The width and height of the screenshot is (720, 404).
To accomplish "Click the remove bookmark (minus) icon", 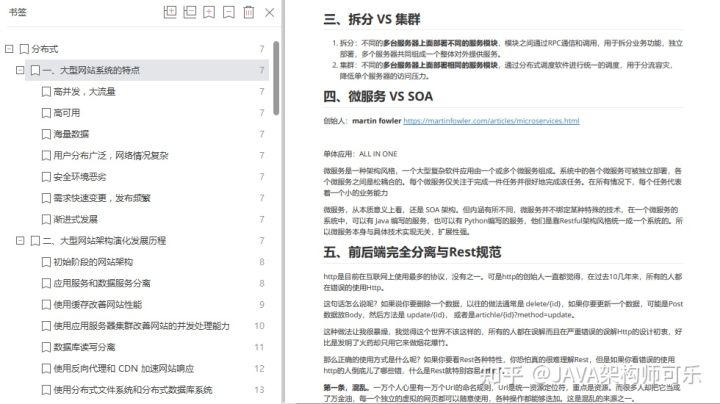I will [x=229, y=12].
